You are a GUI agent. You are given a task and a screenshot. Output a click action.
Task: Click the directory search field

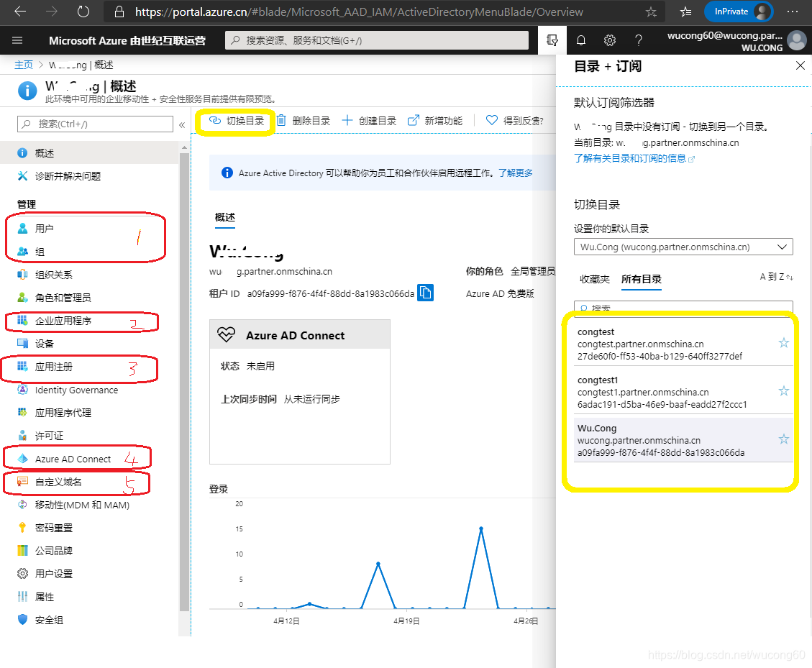[x=683, y=306]
